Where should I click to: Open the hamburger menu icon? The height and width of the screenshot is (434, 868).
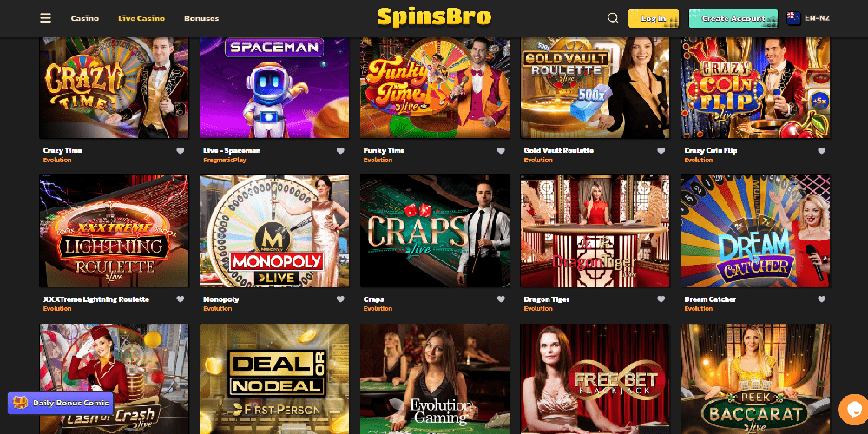click(x=45, y=18)
